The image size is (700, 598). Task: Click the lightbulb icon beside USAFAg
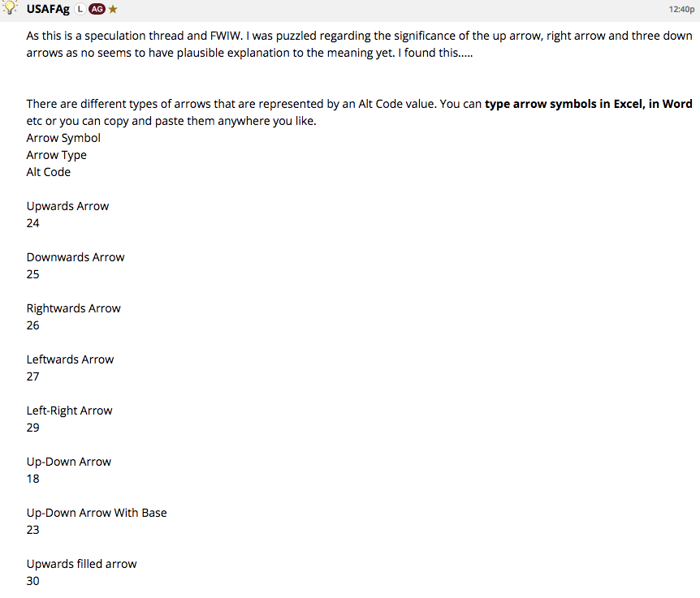pos(10,7)
